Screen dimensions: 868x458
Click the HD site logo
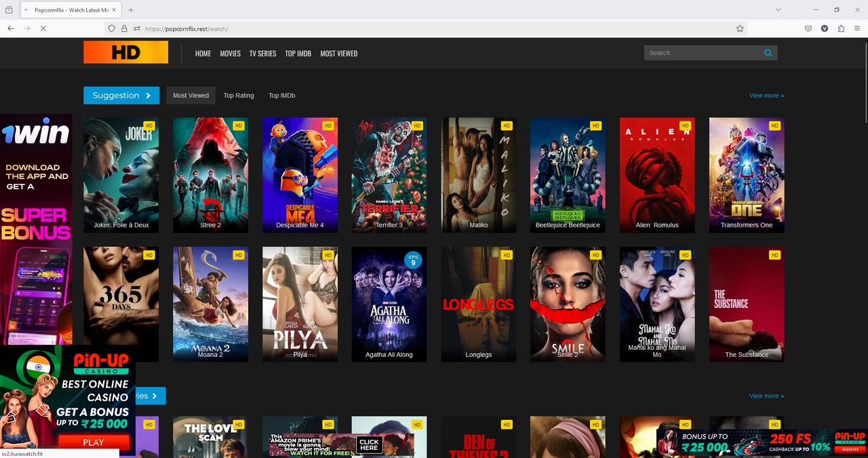(x=125, y=52)
